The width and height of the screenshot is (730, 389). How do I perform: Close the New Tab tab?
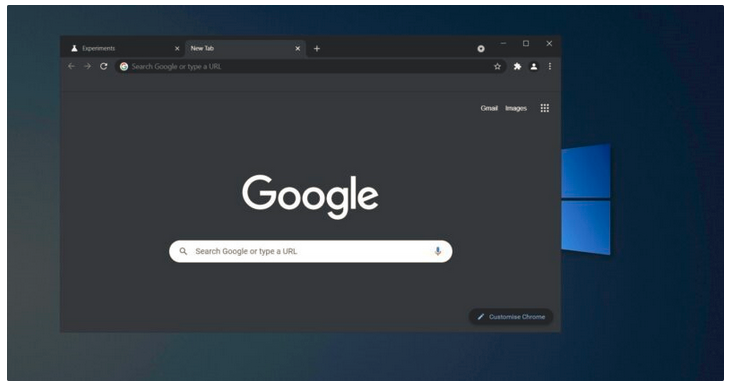tap(297, 48)
